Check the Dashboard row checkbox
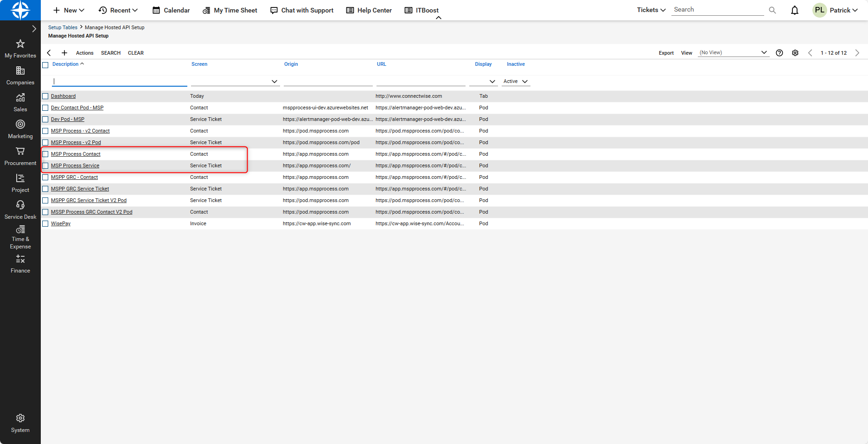 [45, 96]
